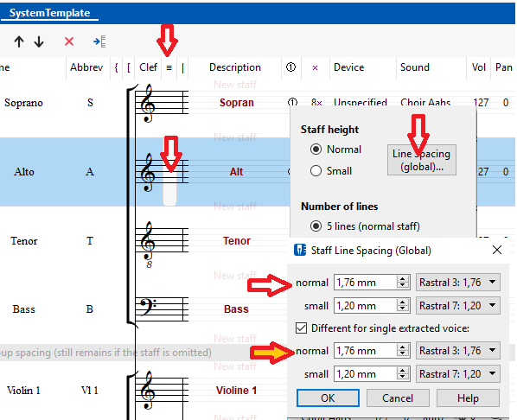Move staff up with the up arrow icon
The image size is (517, 420).
click(19, 41)
